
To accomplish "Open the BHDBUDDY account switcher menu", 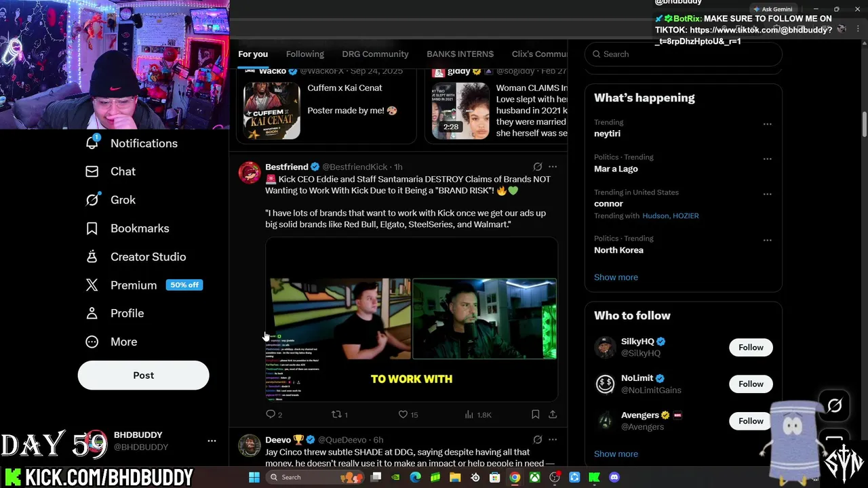I will coord(212,441).
